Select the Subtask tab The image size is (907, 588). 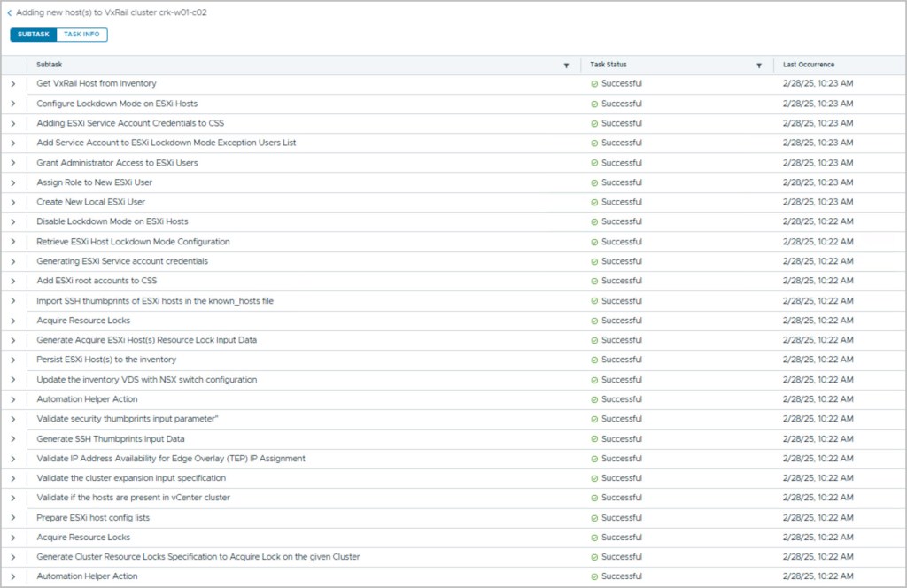pyautogui.click(x=34, y=35)
